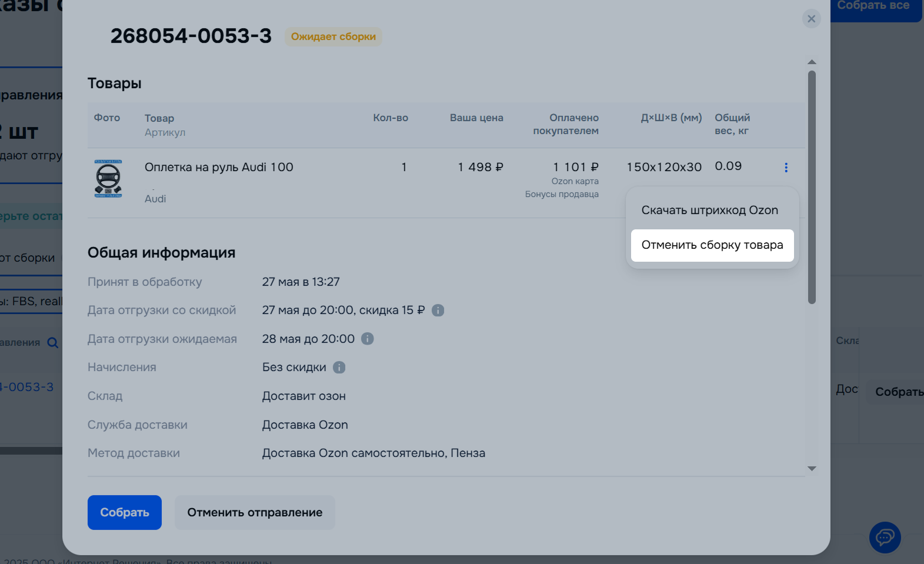
Task: Click scrollbar down arrow in dialog
Action: tap(812, 469)
